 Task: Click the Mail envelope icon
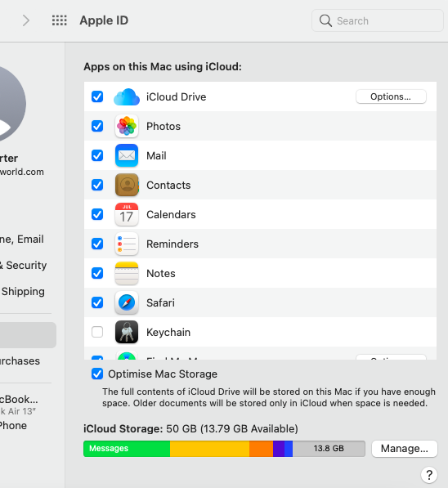[127, 155]
